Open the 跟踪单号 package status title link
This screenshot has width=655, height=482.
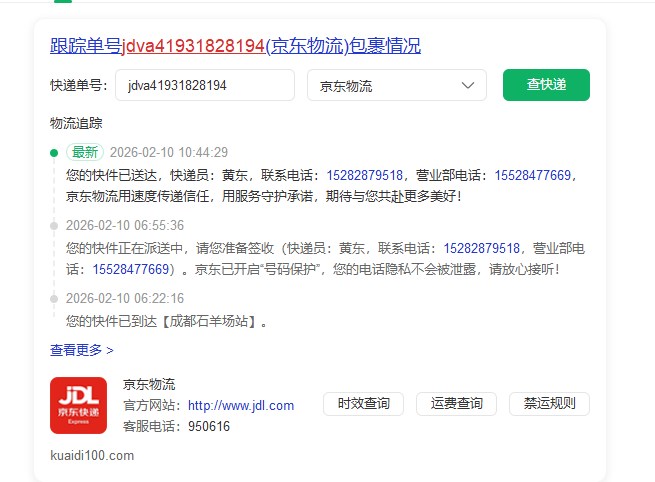tap(235, 46)
